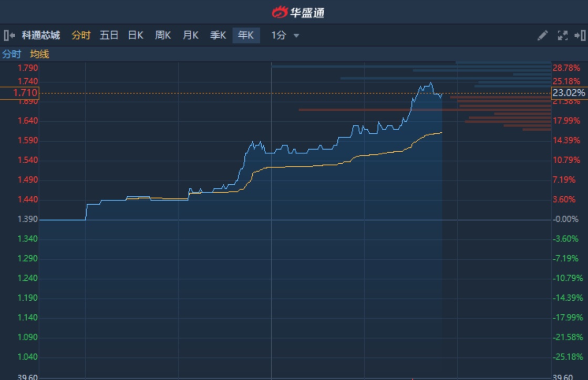Click the dropdown arrow beside 1分
This screenshot has height=380, width=588.
[296, 36]
